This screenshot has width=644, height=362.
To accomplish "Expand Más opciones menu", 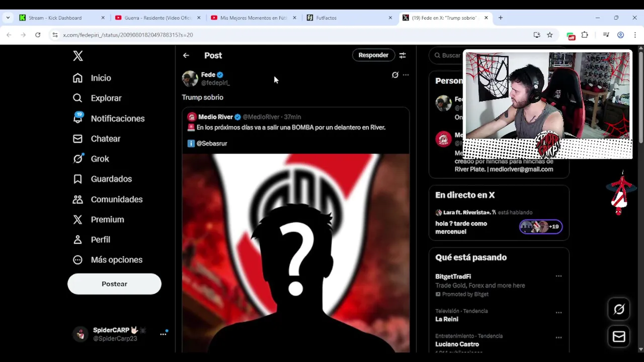I will tap(107, 259).
